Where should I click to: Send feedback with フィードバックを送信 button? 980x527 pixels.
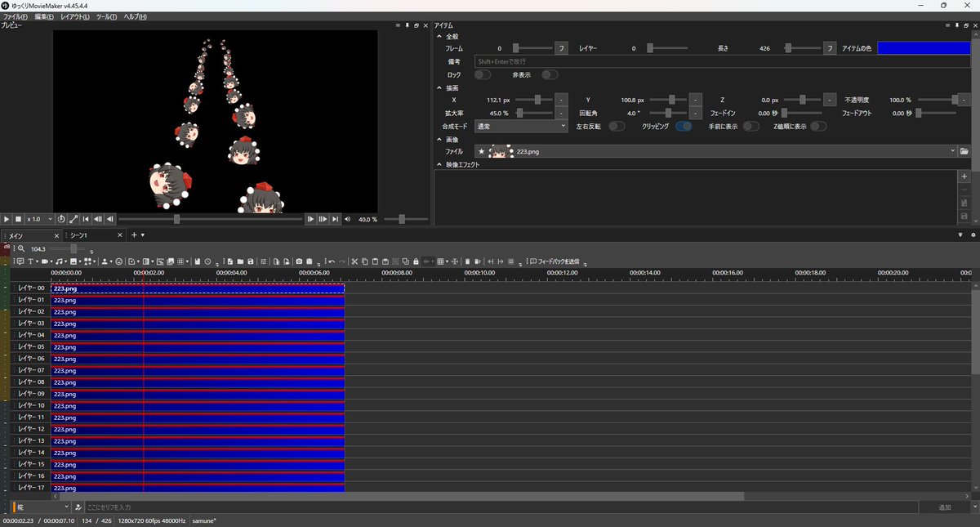(555, 261)
